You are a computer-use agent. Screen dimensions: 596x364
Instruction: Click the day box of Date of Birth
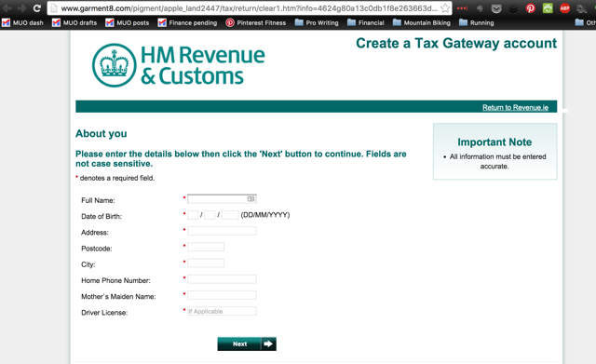pos(193,215)
